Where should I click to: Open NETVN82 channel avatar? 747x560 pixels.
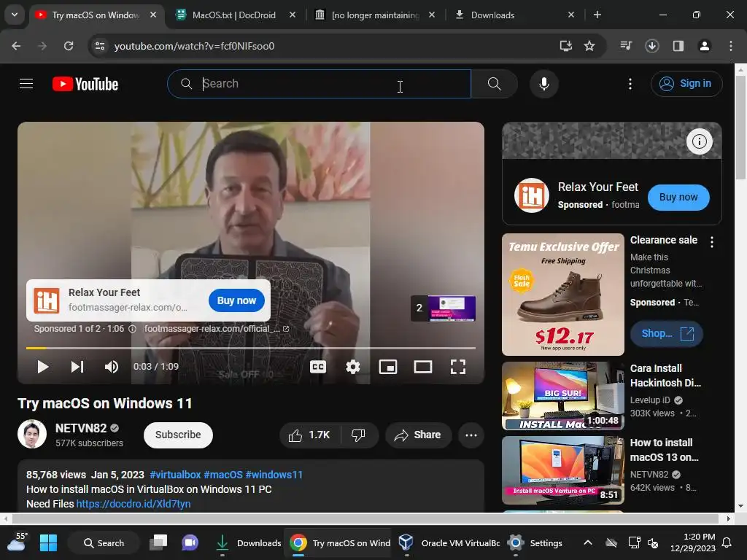tap(32, 434)
